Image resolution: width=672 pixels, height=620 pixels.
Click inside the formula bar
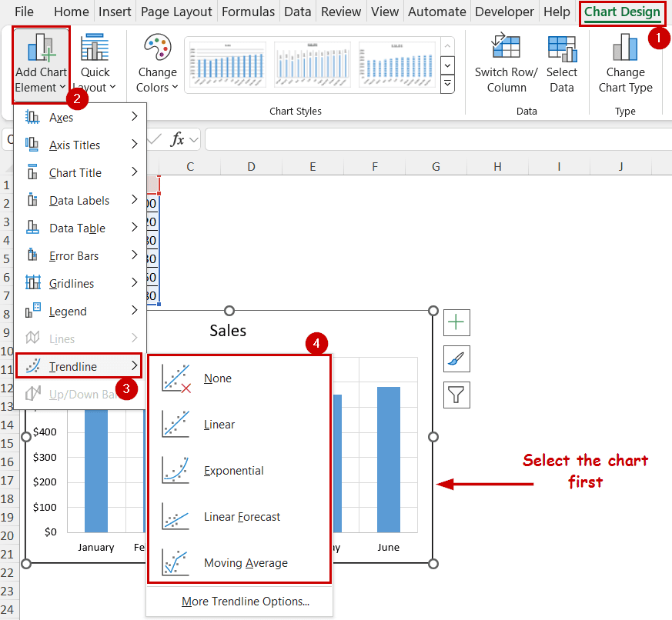(x=438, y=139)
